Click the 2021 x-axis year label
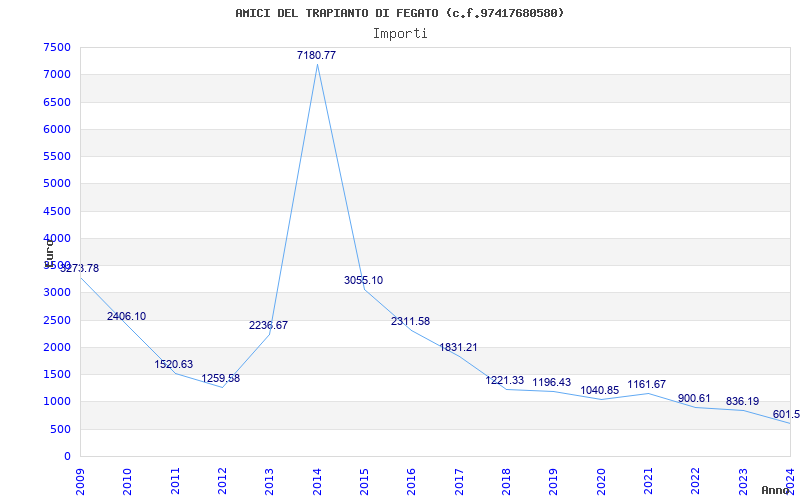The width and height of the screenshot is (800, 500). tap(648, 482)
